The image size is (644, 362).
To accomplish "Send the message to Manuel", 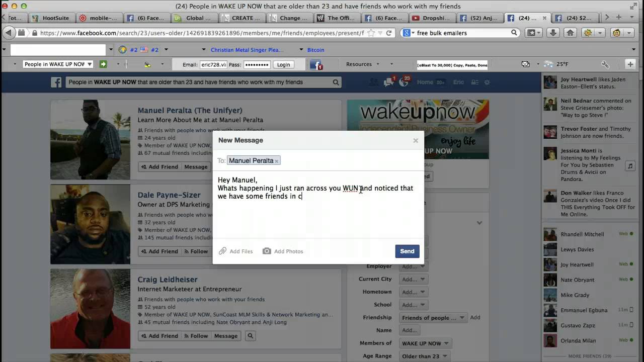I will (407, 251).
